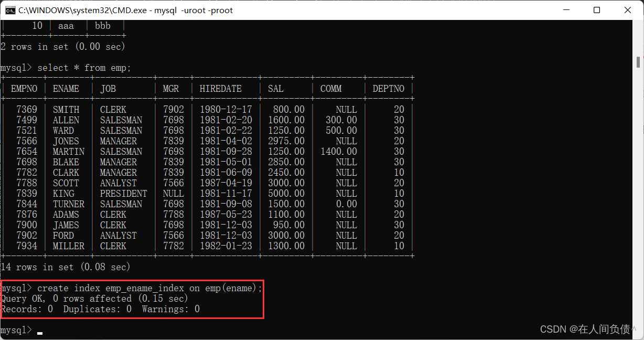644x340 pixels.
Task: Click the '14 rows in set' result line
Action: pyautogui.click(x=66, y=267)
